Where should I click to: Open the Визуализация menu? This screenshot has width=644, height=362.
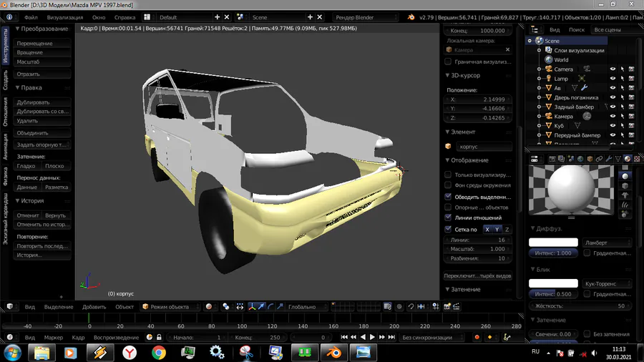65,17
